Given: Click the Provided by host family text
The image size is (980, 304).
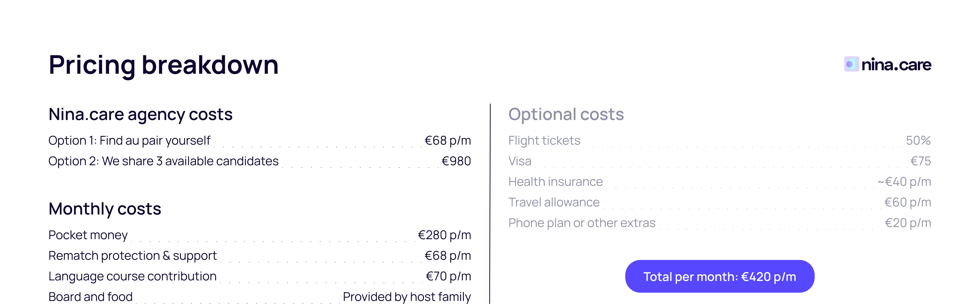Looking at the screenshot, I should (407, 297).
